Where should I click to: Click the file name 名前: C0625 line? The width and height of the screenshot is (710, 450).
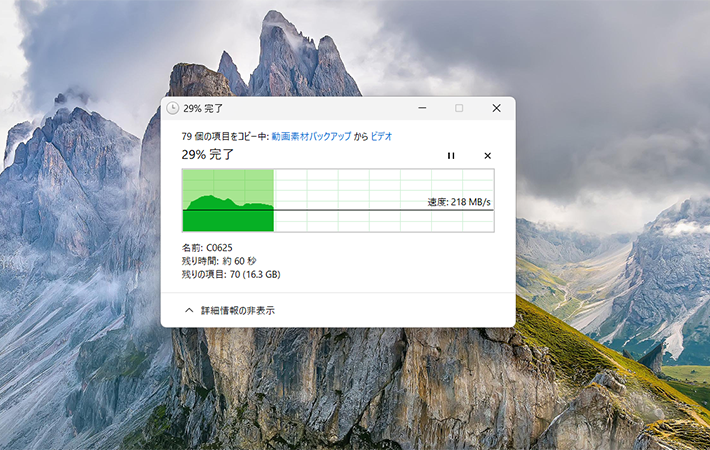[x=207, y=248]
